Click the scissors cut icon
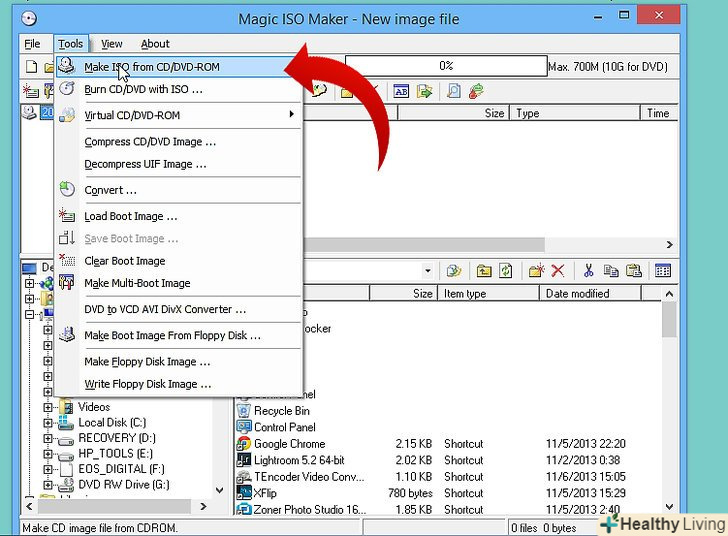Image resolution: width=728 pixels, height=536 pixels. (589, 271)
